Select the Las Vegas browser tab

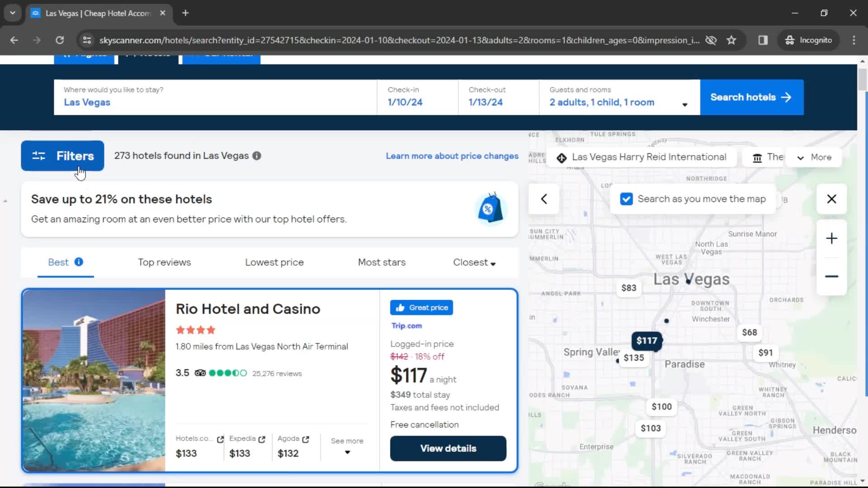tap(99, 13)
